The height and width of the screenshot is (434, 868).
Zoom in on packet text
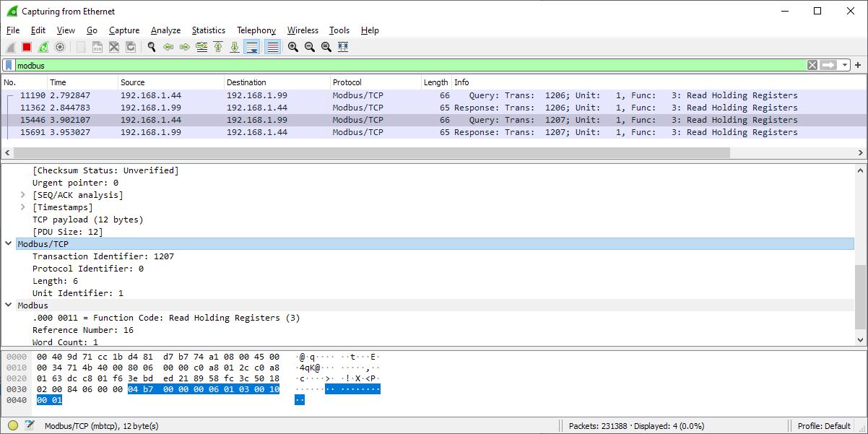tap(293, 47)
